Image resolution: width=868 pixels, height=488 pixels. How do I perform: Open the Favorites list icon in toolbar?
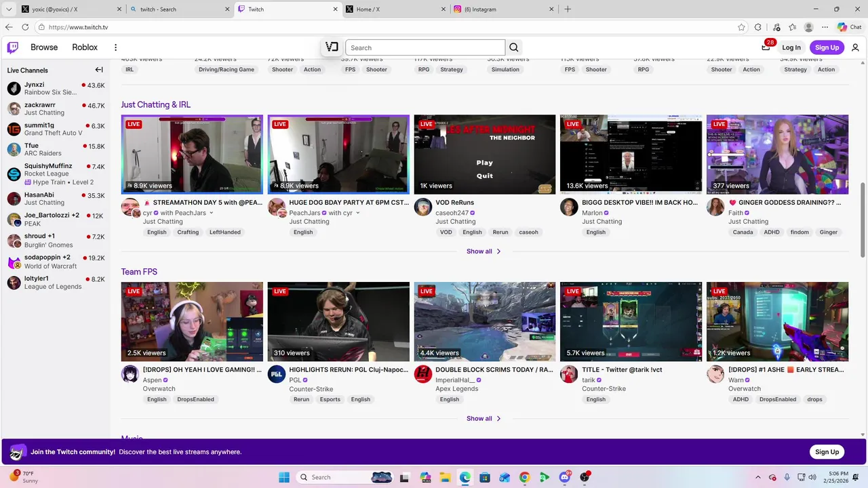(792, 27)
